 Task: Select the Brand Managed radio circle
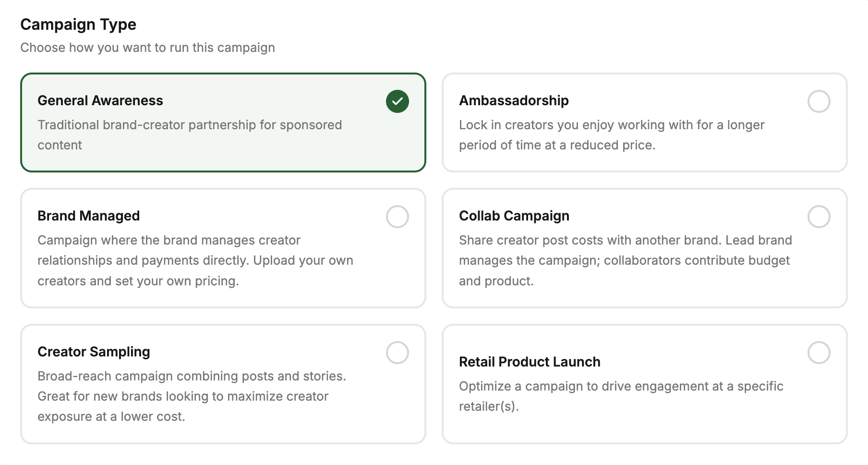397,217
